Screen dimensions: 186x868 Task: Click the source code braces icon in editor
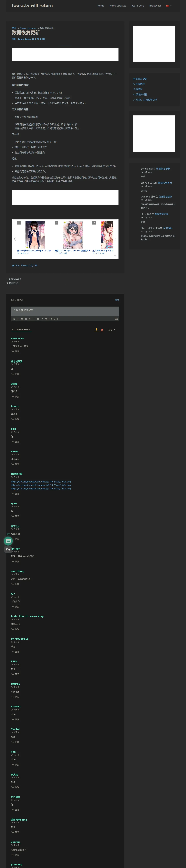(x=51, y=319)
